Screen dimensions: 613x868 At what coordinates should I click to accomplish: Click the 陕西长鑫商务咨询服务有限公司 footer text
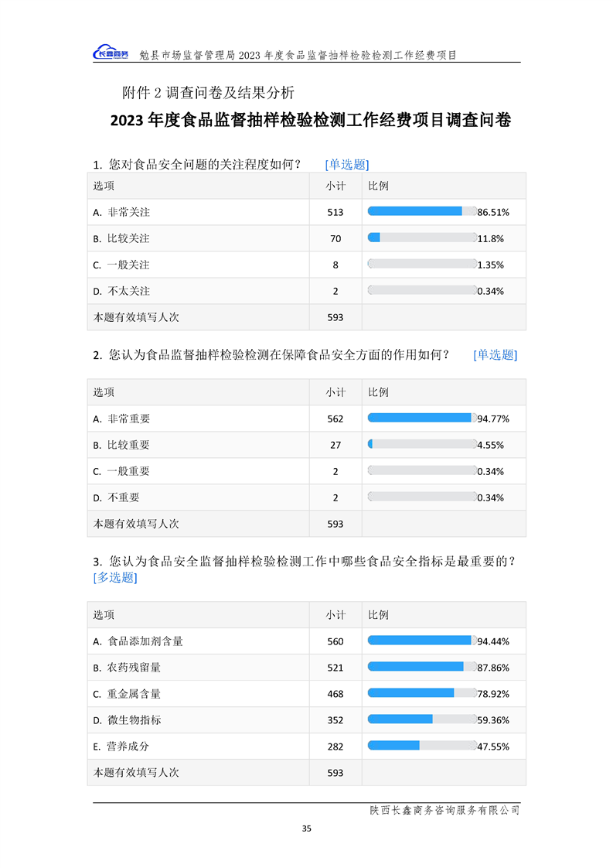pos(444,810)
